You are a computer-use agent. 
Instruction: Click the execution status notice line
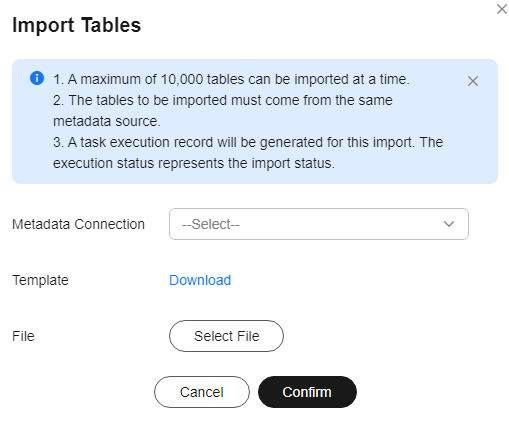[x=194, y=163]
